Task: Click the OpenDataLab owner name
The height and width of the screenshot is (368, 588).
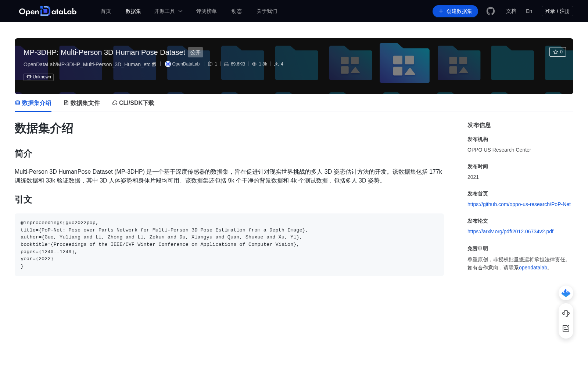Action: [x=186, y=64]
